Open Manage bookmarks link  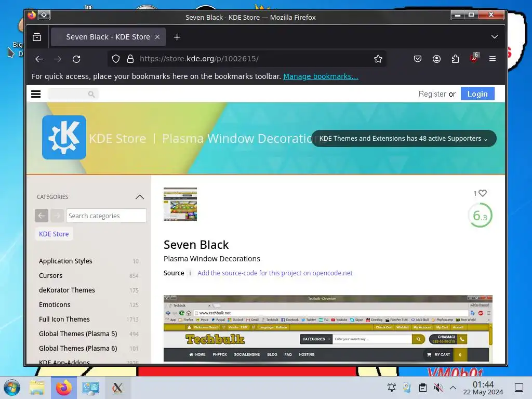click(x=321, y=77)
